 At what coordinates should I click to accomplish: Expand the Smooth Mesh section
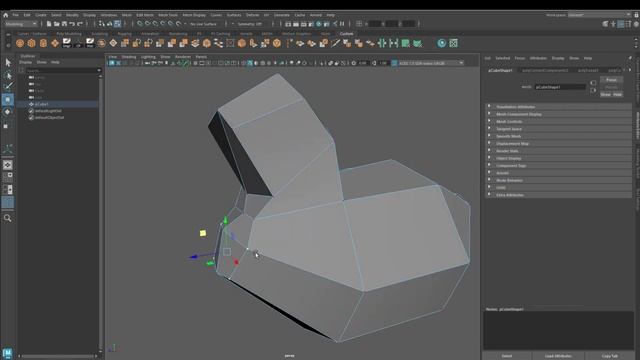point(558,136)
